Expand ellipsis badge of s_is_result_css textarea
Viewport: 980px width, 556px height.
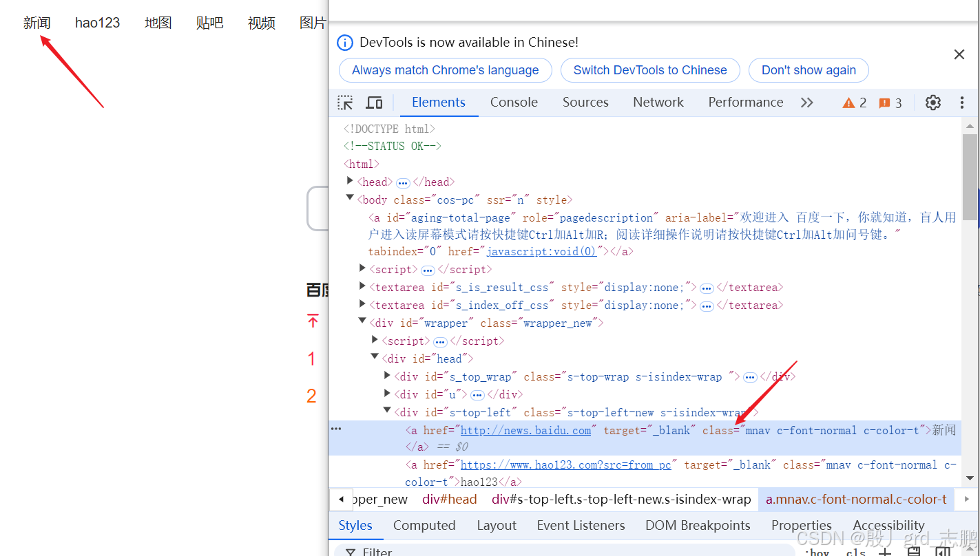(x=707, y=288)
